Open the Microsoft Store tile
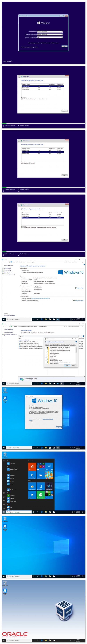 pos(32,486)
